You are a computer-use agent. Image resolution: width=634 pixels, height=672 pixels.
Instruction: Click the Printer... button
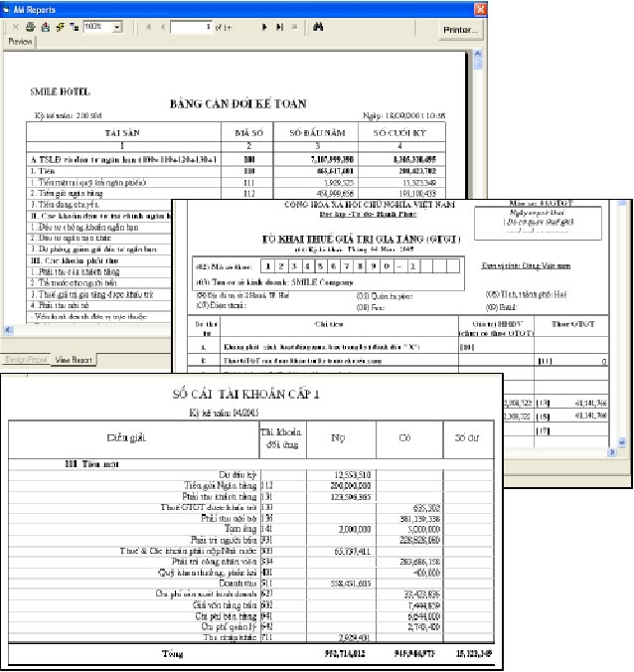[x=461, y=30]
